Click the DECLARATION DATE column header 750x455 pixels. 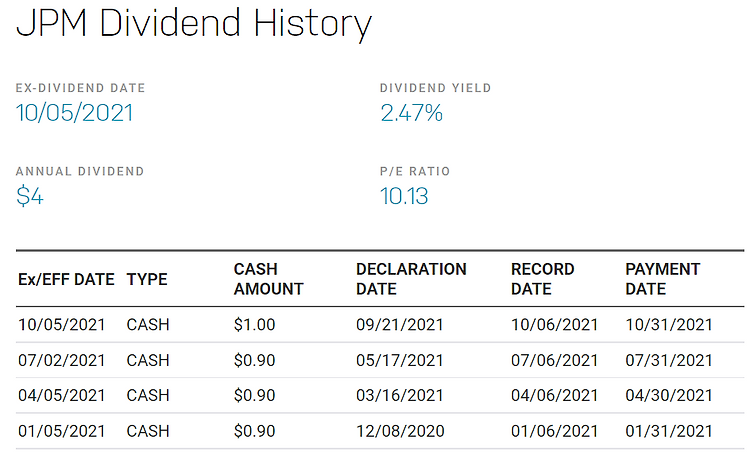pos(411,279)
